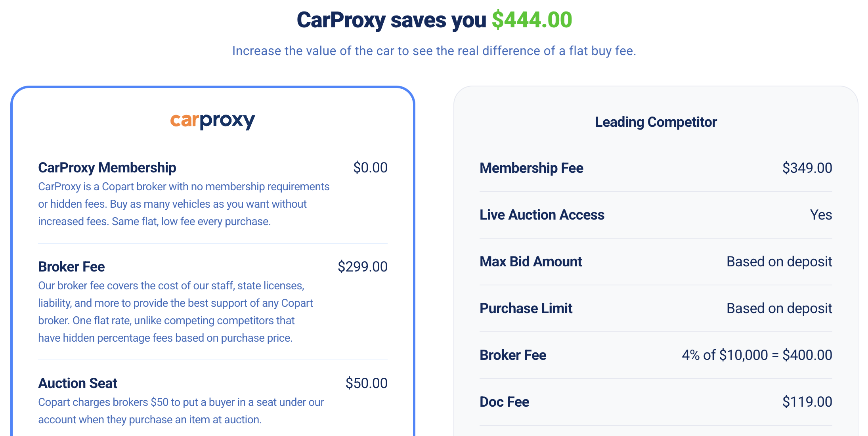Click the CarProxy logo
This screenshot has width=868, height=436.
tap(213, 120)
